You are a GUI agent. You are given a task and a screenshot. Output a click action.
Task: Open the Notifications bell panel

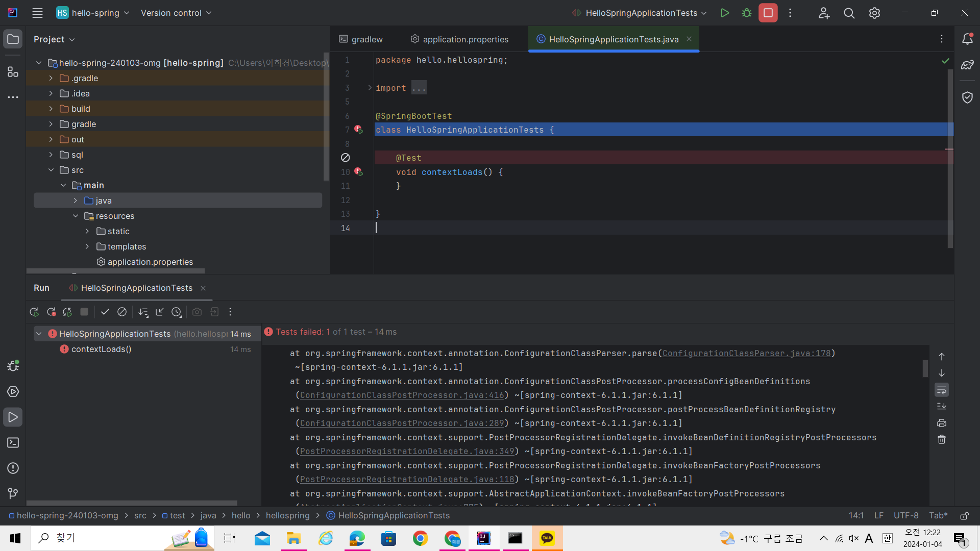coord(967,39)
